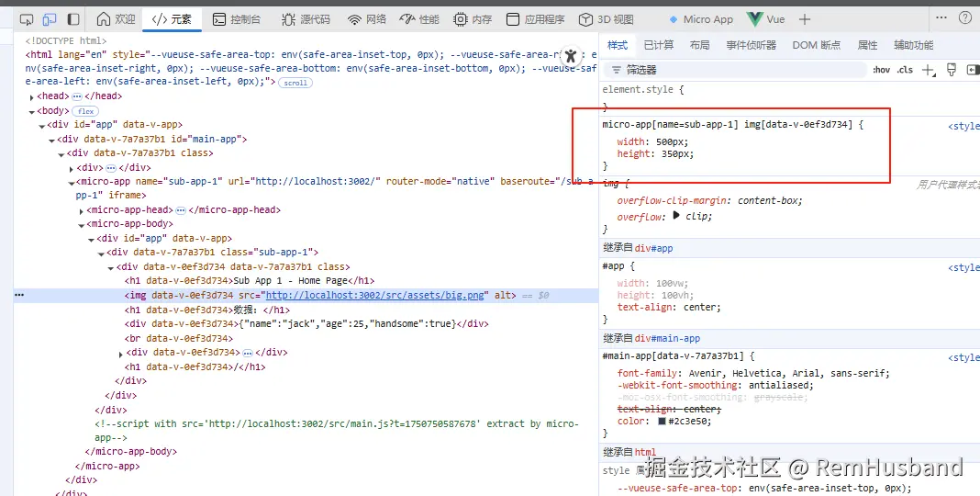Image resolution: width=980 pixels, height=496 pixels.
Task: Click html in the inherited-from header
Action: click(x=646, y=452)
